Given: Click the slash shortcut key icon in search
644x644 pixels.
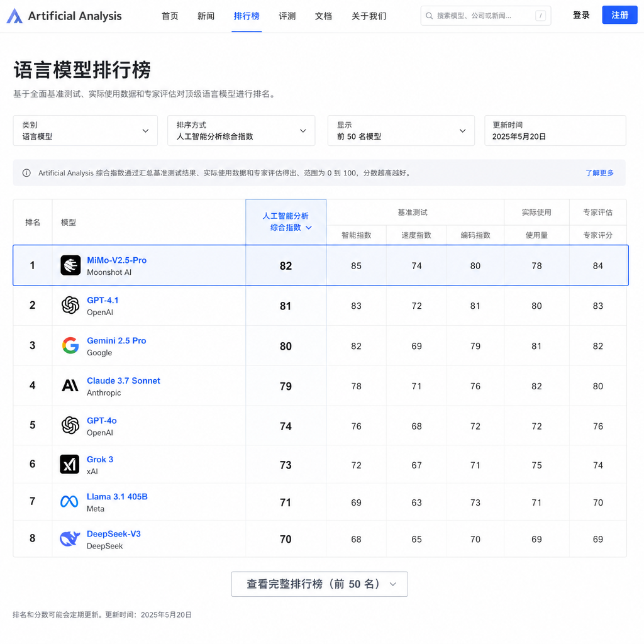Looking at the screenshot, I should pos(540,16).
